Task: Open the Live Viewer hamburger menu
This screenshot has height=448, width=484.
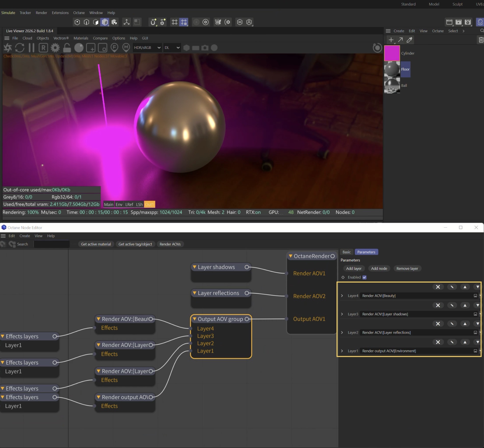Action: pyautogui.click(x=7, y=38)
